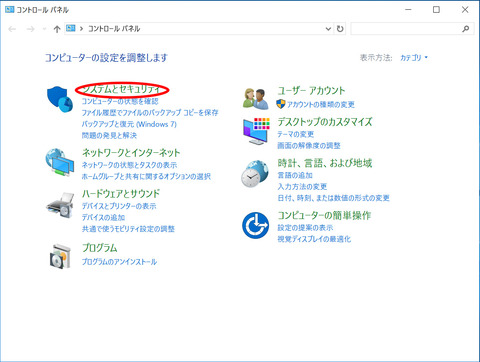The height and width of the screenshot is (362, 480).
Task: Click the UAC shield beside アカウントの種類の変更
Action: point(281,104)
